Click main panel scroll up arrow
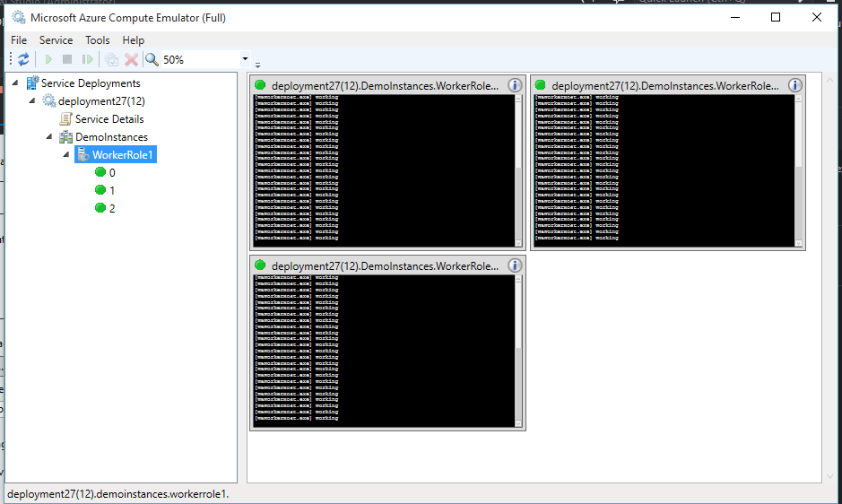This screenshot has height=504, width=842. tap(829, 80)
